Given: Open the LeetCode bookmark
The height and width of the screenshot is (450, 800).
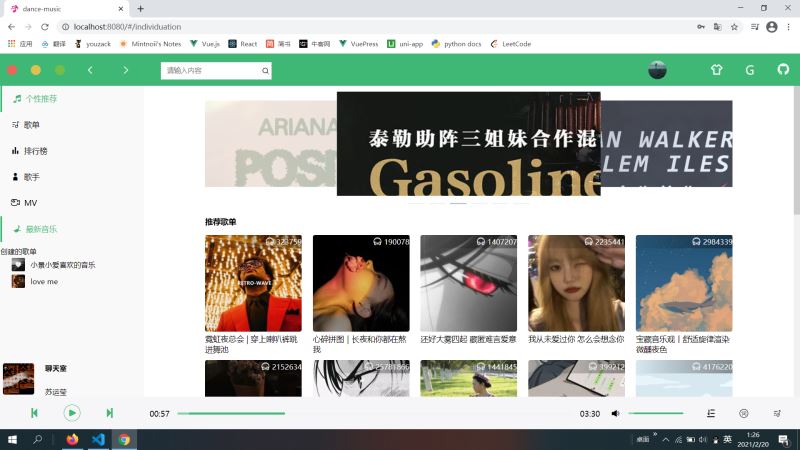Looking at the screenshot, I should click(x=511, y=44).
